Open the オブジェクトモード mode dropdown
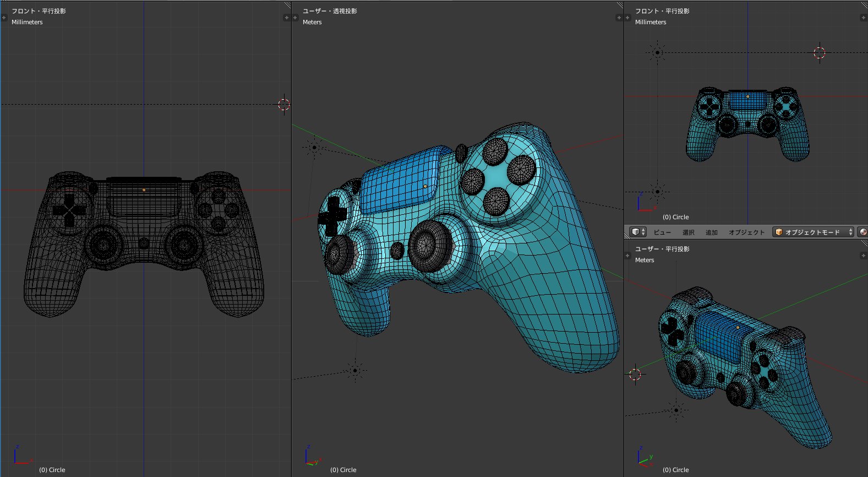Image resolution: width=868 pixels, height=477 pixels. [813, 232]
